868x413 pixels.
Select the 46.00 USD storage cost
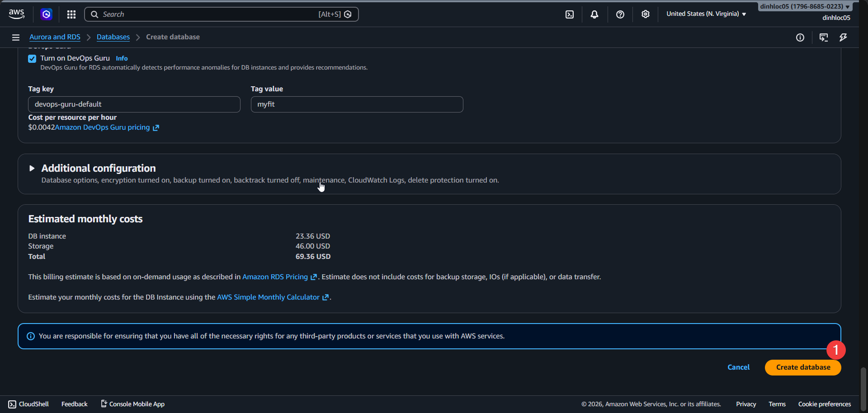point(313,246)
